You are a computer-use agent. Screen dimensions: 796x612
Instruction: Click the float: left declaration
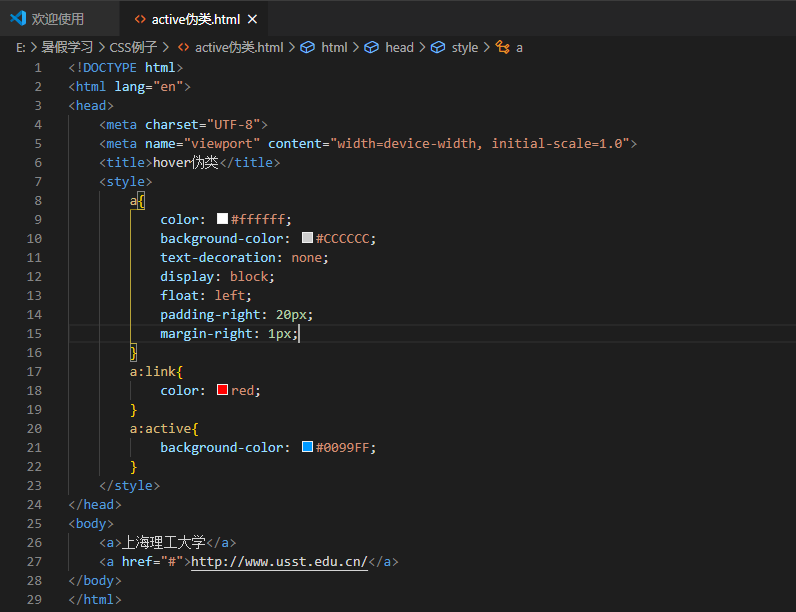tap(206, 296)
